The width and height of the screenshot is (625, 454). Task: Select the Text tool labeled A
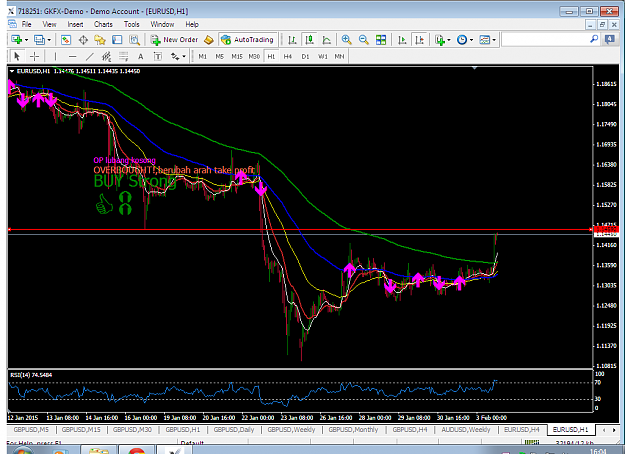tap(140, 57)
